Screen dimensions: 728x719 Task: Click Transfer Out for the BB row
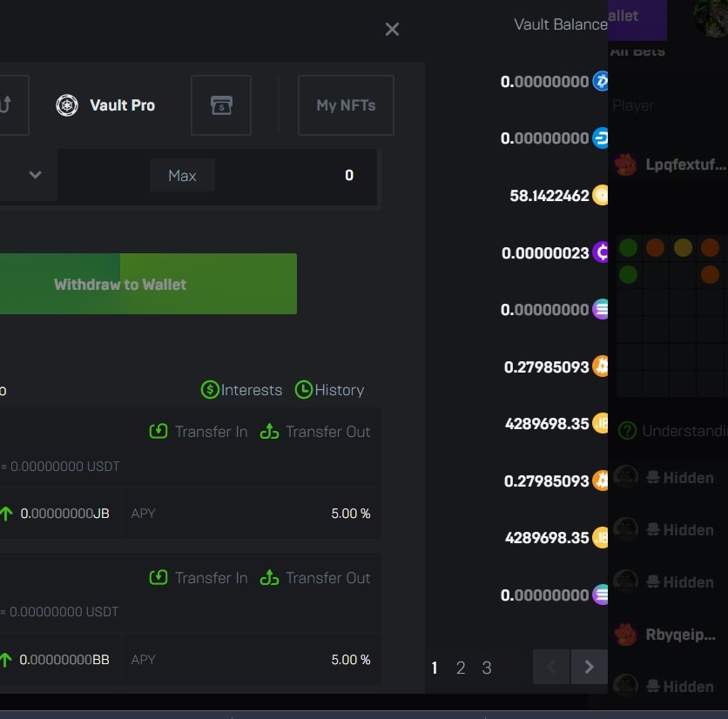click(315, 578)
